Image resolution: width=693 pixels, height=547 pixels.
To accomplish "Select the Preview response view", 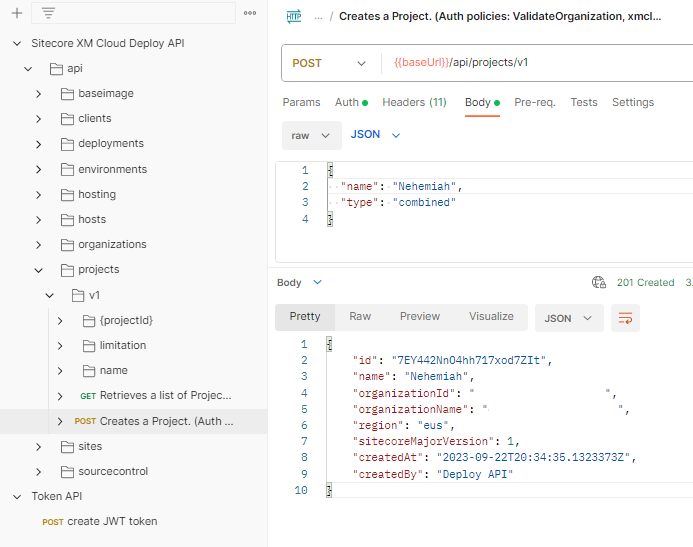I will click(420, 317).
